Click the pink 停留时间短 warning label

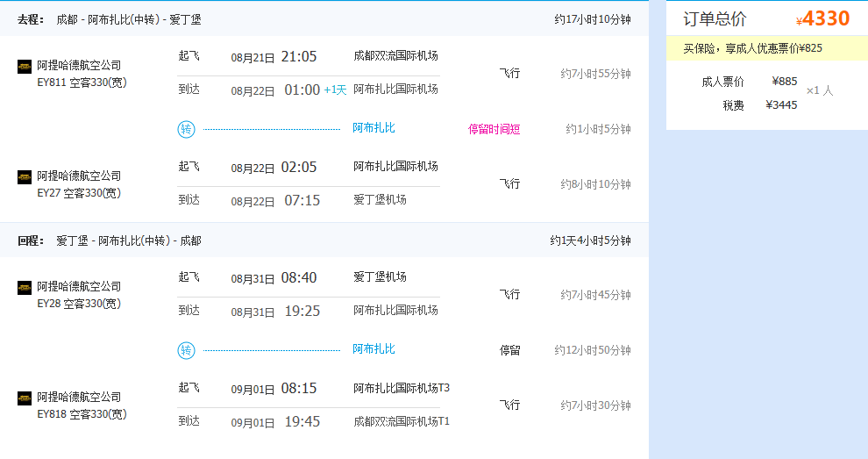pyautogui.click(x=494, y=129)
